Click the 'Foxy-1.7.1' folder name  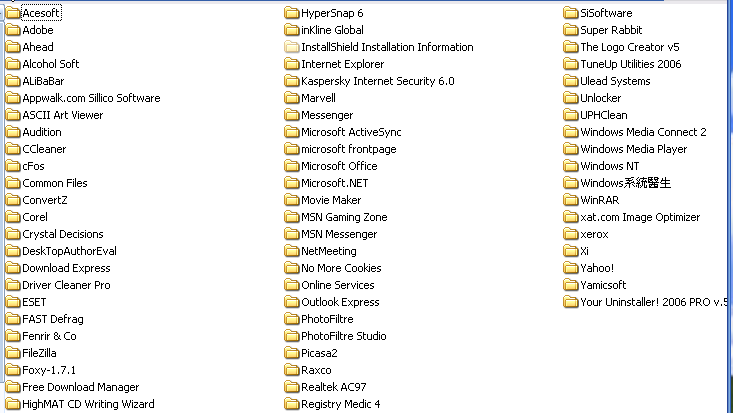coord(49,370)
